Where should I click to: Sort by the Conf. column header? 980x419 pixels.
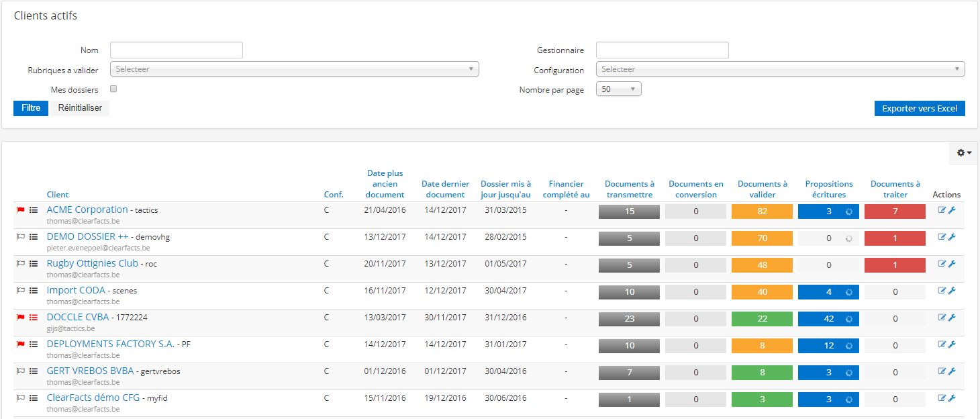pos(334,195)
